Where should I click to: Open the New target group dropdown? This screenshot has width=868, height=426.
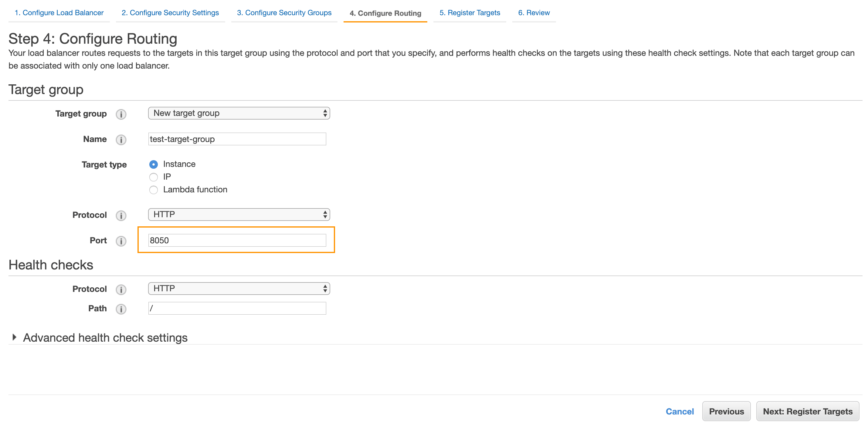239,113
